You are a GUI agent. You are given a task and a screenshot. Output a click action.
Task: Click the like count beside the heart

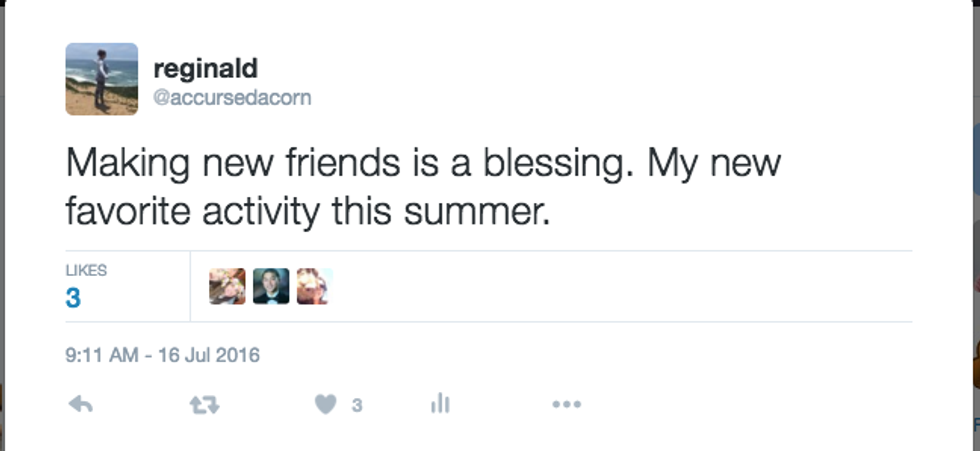click(x=357, y=405)
